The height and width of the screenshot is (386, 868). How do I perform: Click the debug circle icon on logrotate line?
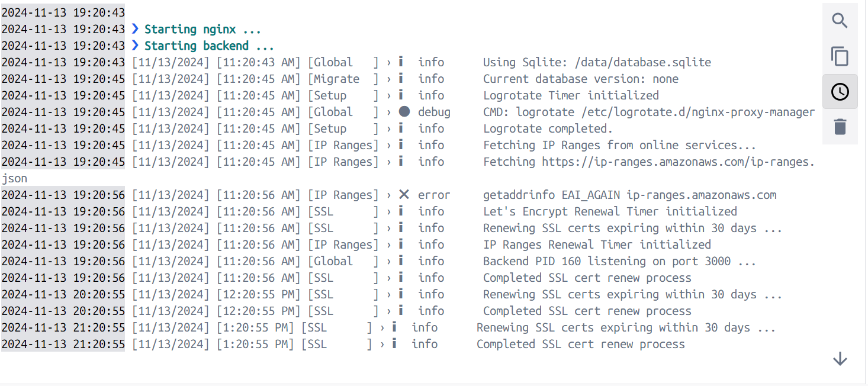pos(404,112)
